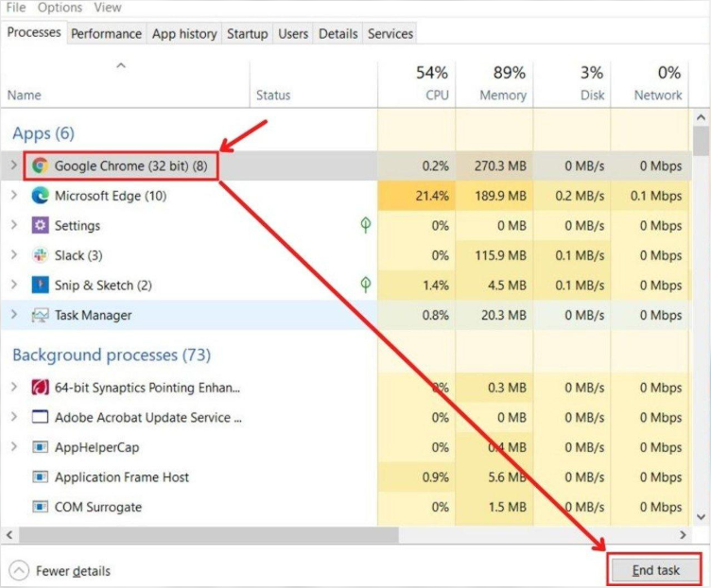The height and width of the screenshot is (588, 711).
Task: Expand the Slack process group
Action: pyautogui.click(x=14, y=255)
